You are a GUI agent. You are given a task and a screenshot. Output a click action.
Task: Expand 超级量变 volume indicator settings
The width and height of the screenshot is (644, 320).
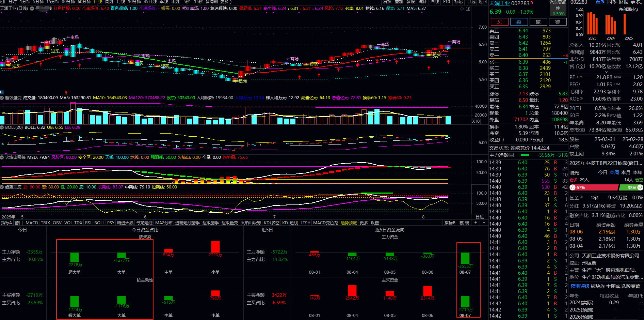point(2,98)
